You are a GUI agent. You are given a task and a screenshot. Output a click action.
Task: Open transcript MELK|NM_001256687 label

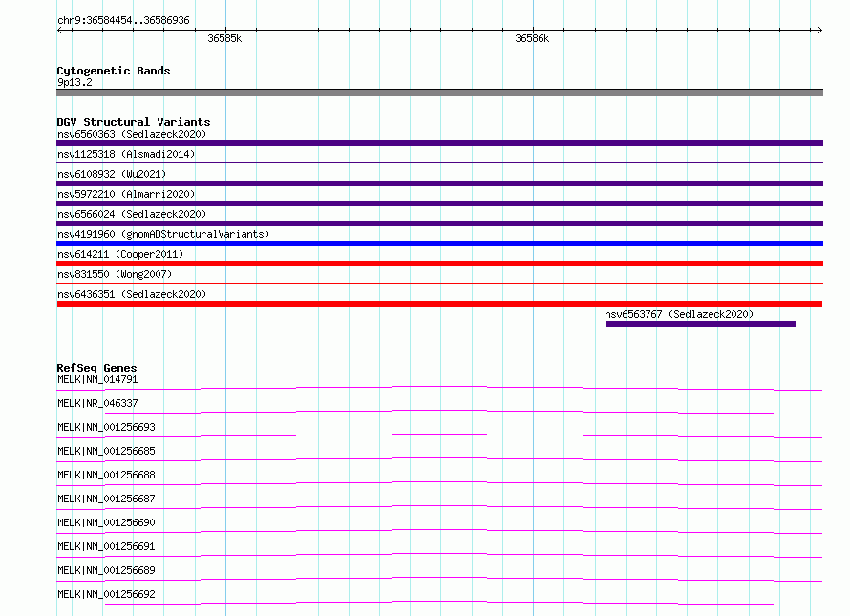[106, 499]
